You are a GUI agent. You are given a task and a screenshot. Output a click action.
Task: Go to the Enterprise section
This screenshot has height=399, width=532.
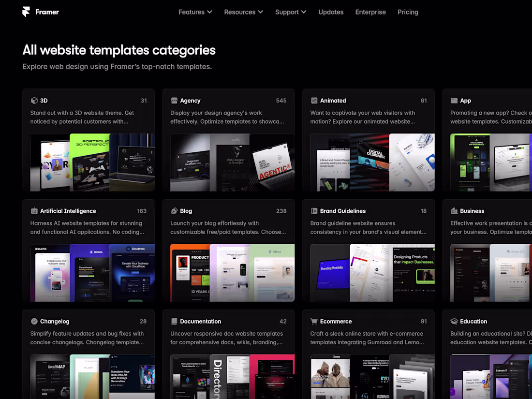(x=370, y=12)
